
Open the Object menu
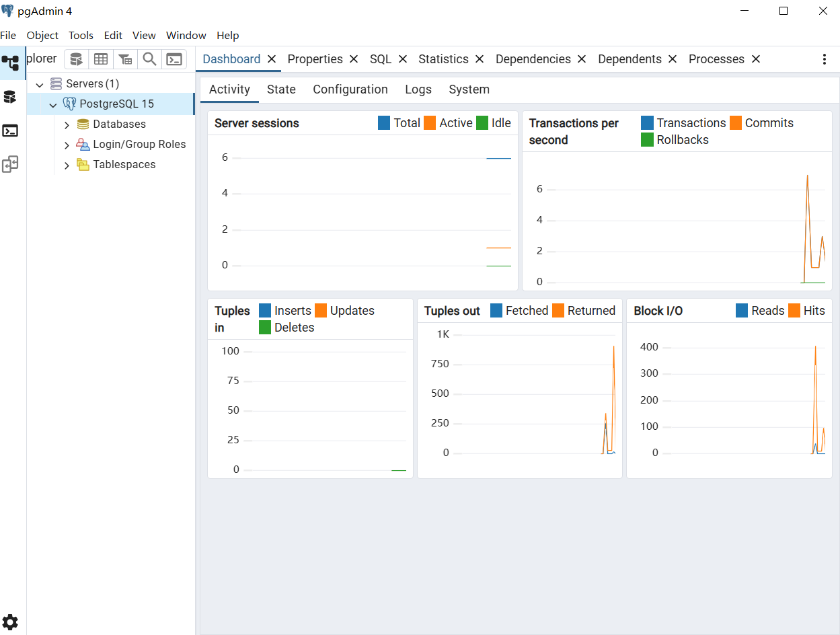click(x=42, y=36)
